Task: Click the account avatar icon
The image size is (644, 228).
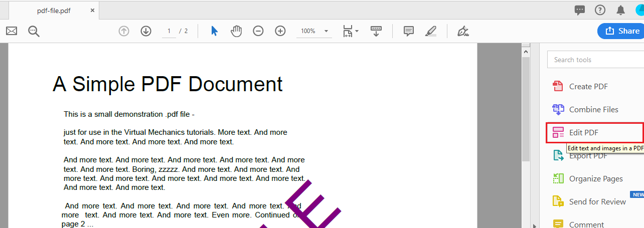Action: coord(639,10)
